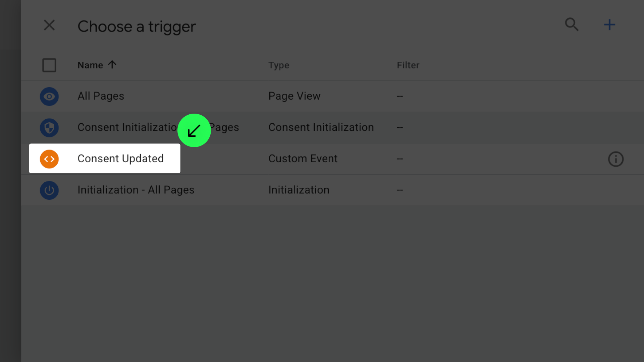644x362 pixels.
Task: Open trigger search magnifier icon
Action: [572, 24]
